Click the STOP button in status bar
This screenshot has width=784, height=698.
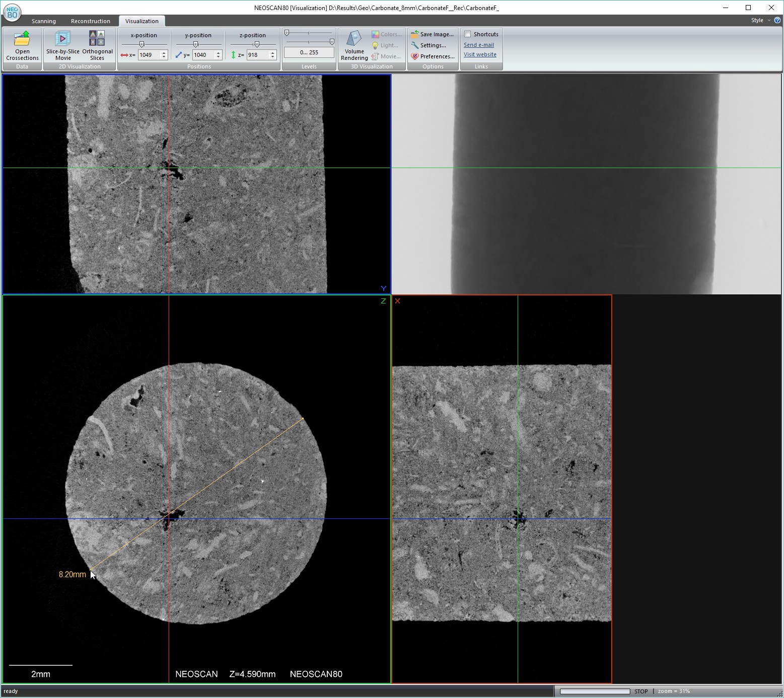click(640, 691)
